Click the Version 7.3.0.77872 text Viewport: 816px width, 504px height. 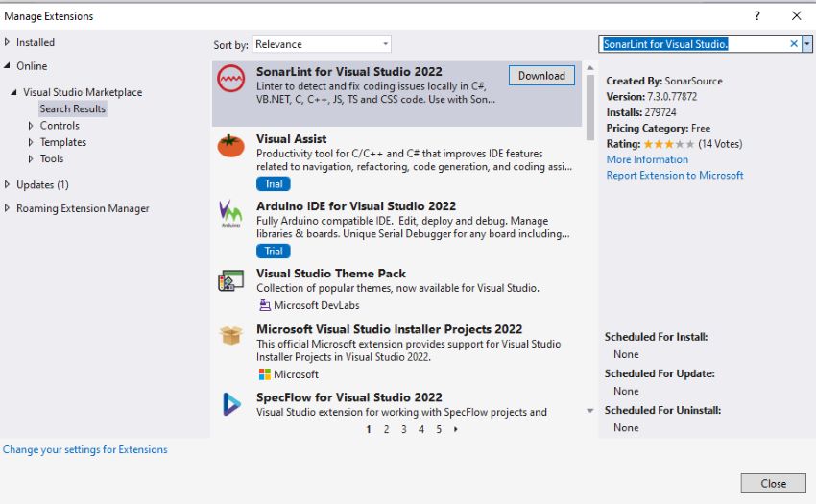coord(652,96)
